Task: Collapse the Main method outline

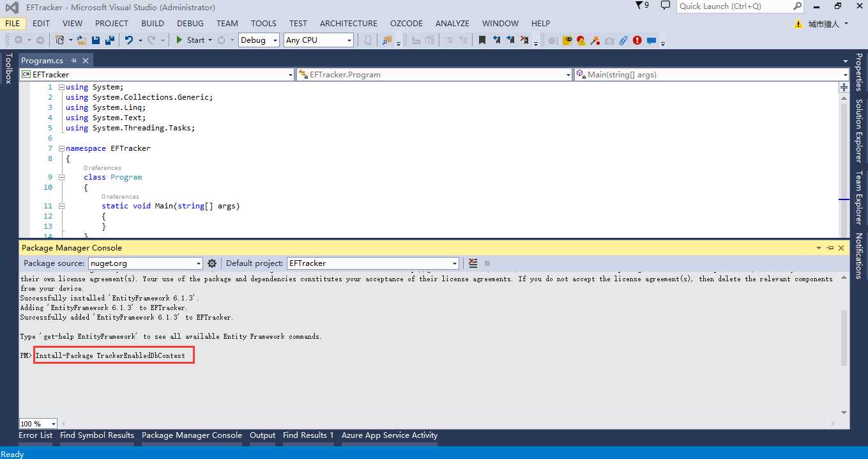Action: coord(61,206)
